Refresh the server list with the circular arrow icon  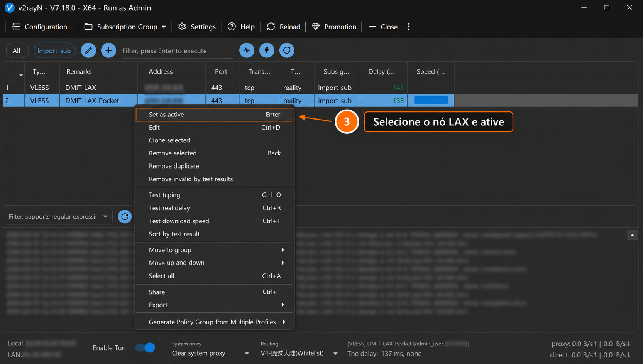point(287,50)
